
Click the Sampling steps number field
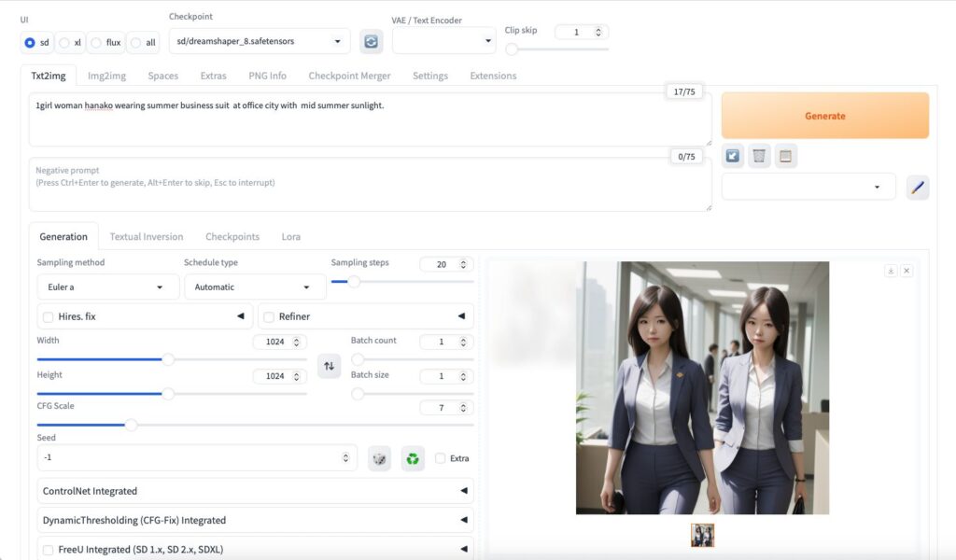[446, 264]
